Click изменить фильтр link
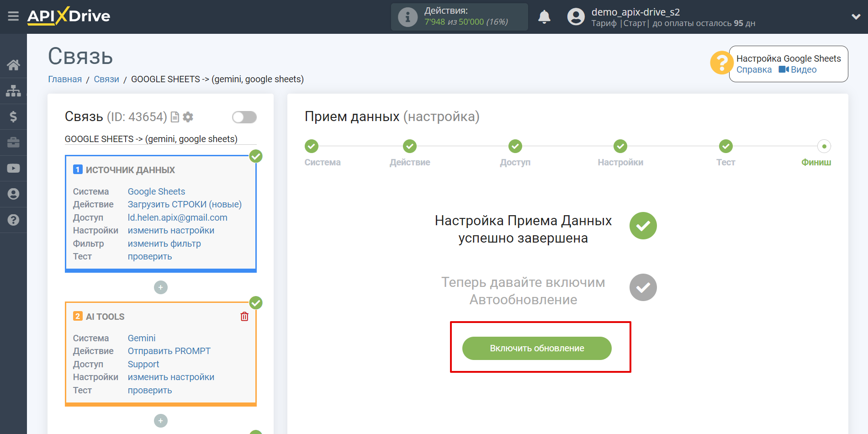This screenshot has height=434, width=868. pos(164,243)
